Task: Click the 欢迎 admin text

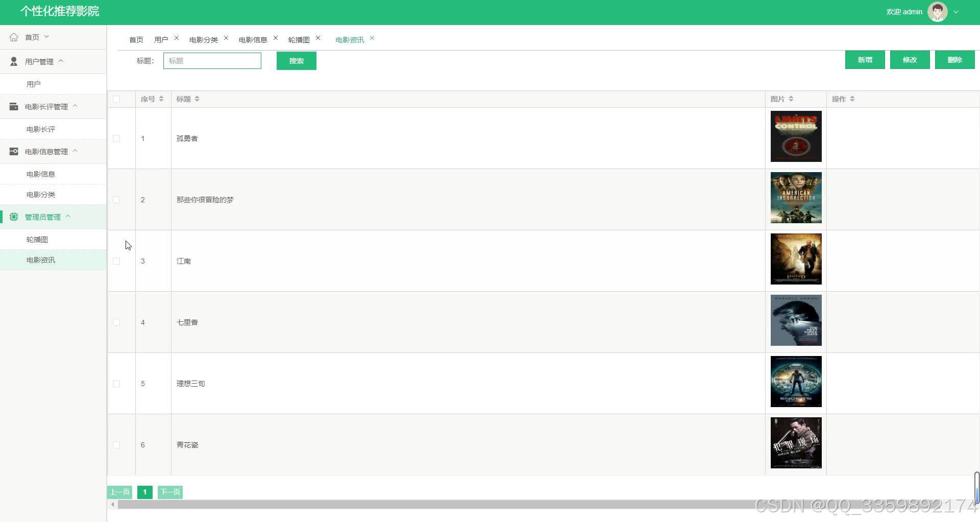Action: 904,12
